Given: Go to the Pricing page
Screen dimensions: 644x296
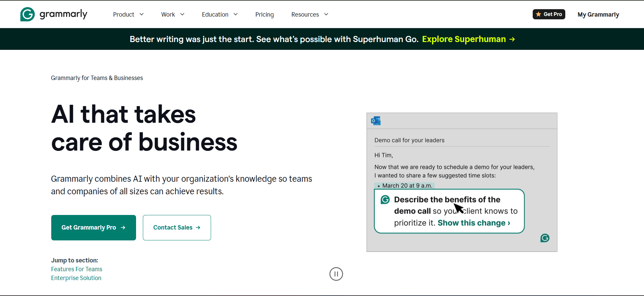Looking at the screenshot, I should [x=265, y=15].
